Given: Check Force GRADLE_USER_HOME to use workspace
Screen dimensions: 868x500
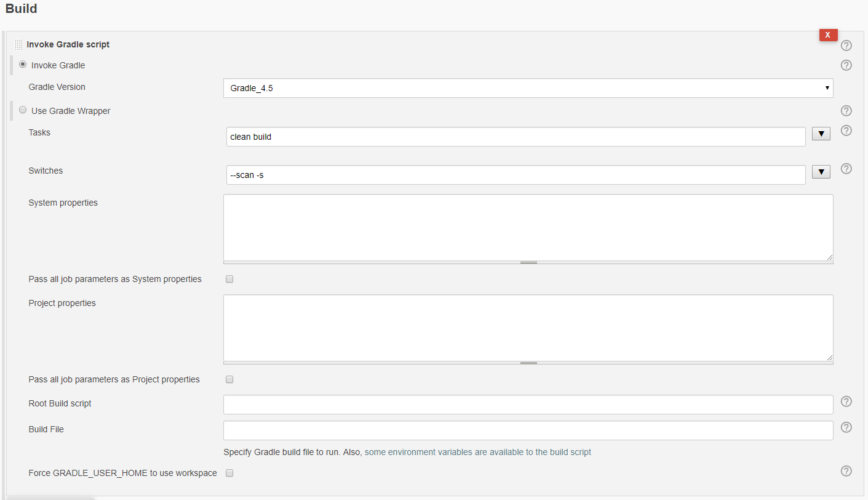Looking at the screenshot, I should (x=229, y=473).
